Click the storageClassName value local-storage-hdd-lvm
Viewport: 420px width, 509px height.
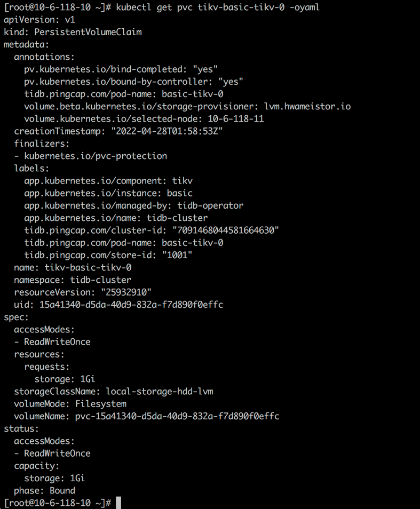160,391
